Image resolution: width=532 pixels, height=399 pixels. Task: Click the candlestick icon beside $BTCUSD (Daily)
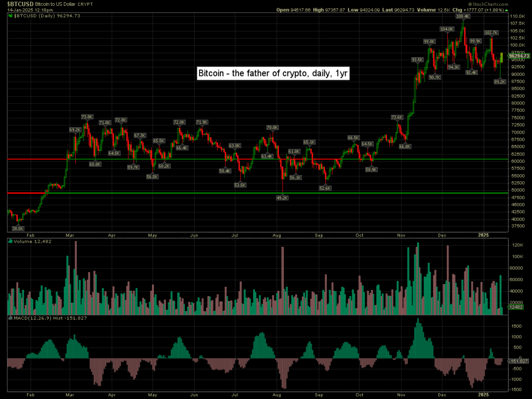click(9, 16)
